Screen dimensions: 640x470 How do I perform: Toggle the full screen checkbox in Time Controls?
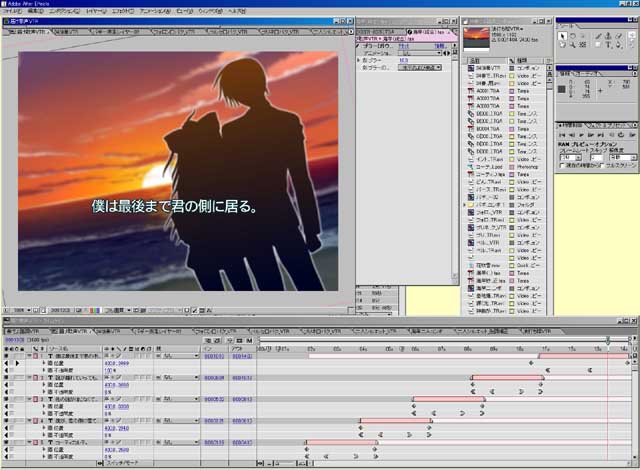tap(602, 165)
